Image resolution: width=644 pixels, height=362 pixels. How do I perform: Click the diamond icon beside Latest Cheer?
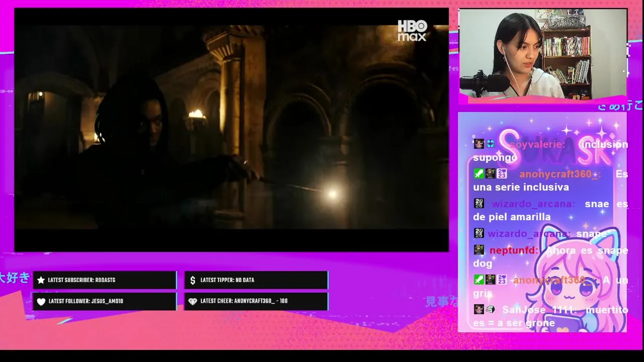pos(192,302)
